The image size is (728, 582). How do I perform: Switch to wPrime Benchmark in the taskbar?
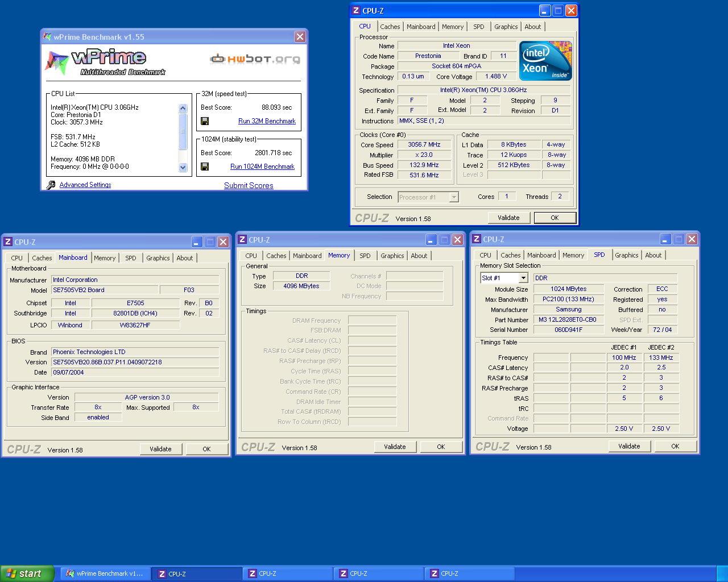(x=105, y=573)
